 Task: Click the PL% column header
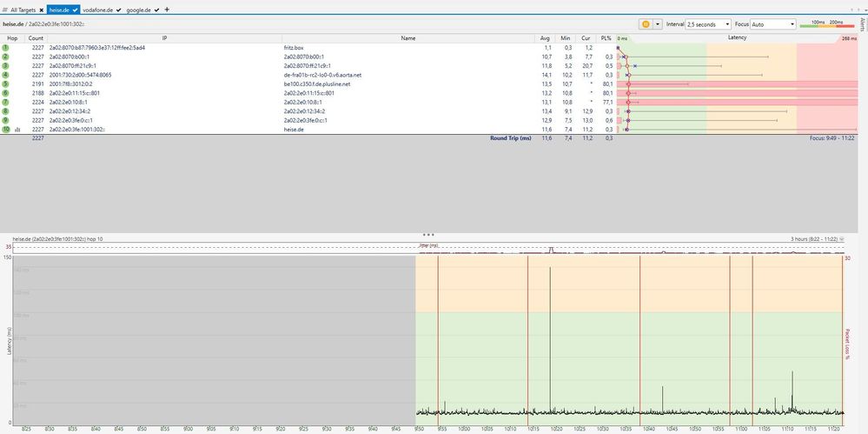605,38
